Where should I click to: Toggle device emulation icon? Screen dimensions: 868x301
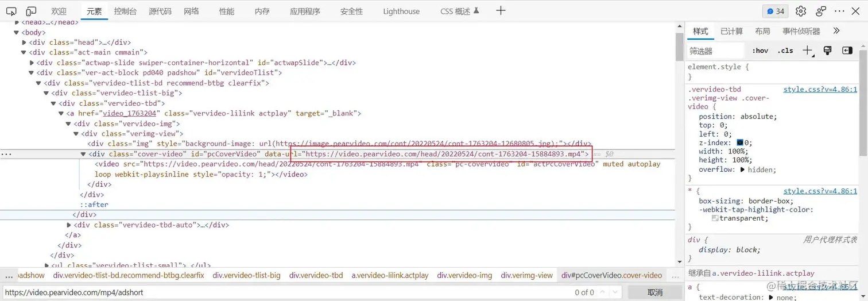[x=32, y=11]
